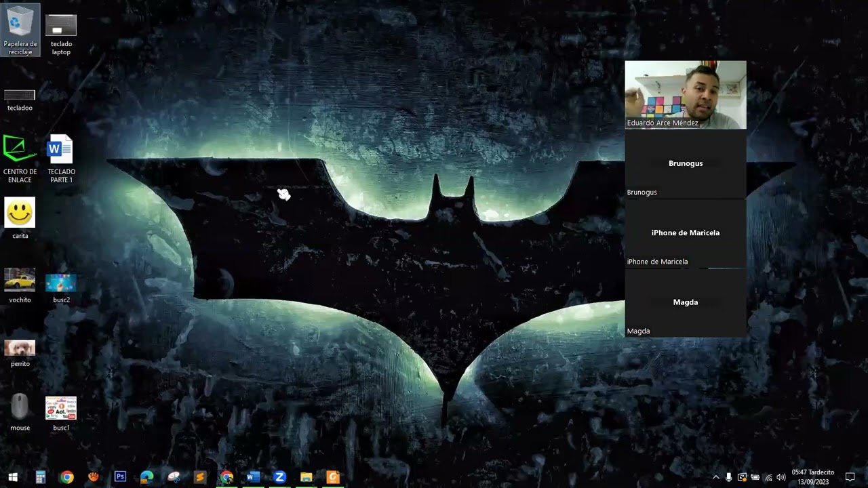
Task: Open the CENTRO DE ENLACE shortcut
Action: [x=20, y=160]
